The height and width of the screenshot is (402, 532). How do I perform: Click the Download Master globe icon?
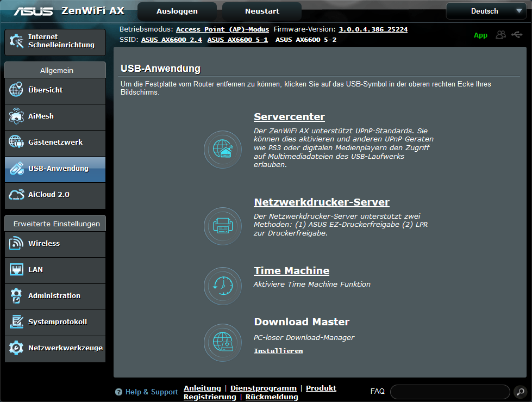click(x=223, y=342)
